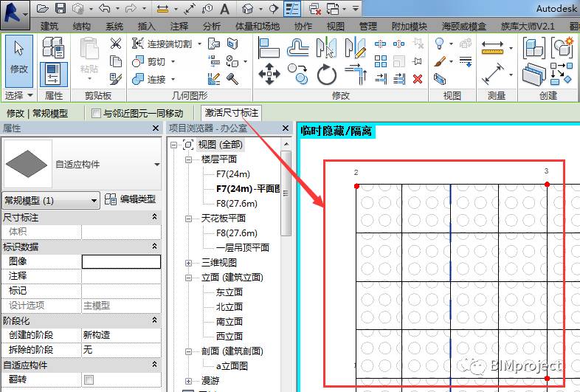Select the Rotate tool
The image size is (580, 392).
[x=327, y=74]
